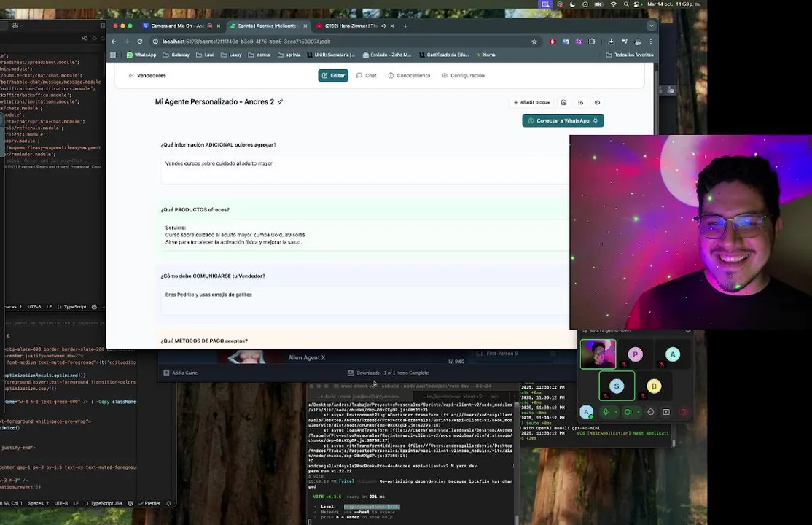Open a new browser tab
The image size is (812, 525).
[405, 26]
